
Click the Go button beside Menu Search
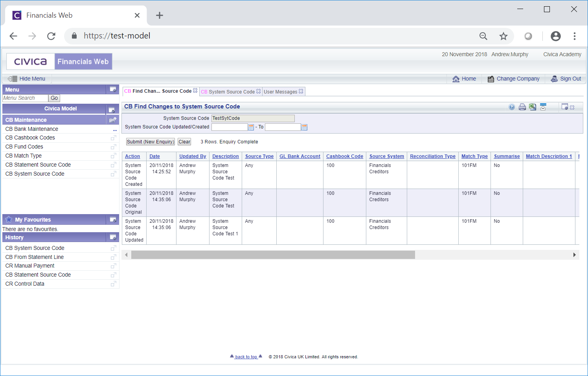coord(54,98)
